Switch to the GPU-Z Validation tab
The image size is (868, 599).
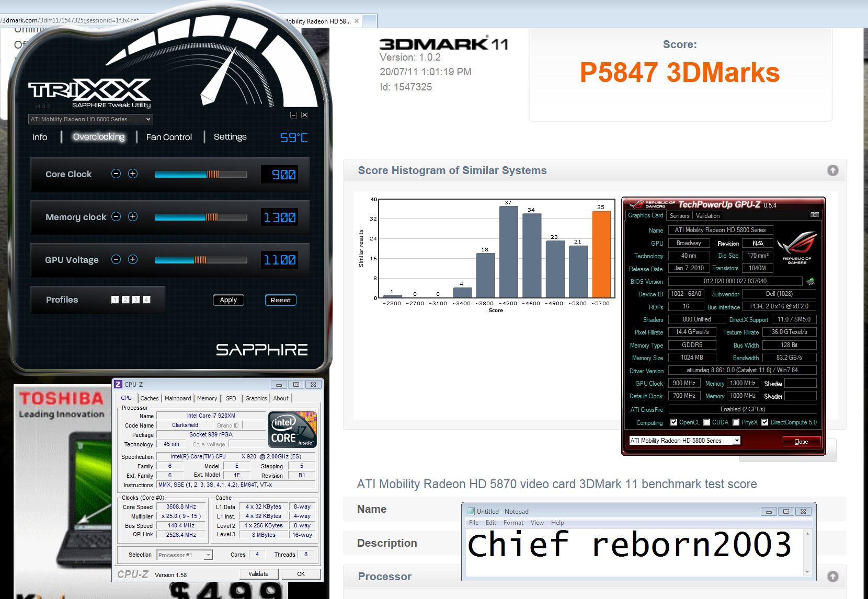point(707,216)
